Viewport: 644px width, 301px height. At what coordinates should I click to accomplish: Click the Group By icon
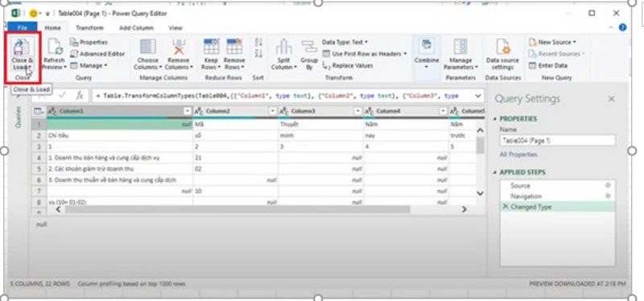tap(309, 47)
